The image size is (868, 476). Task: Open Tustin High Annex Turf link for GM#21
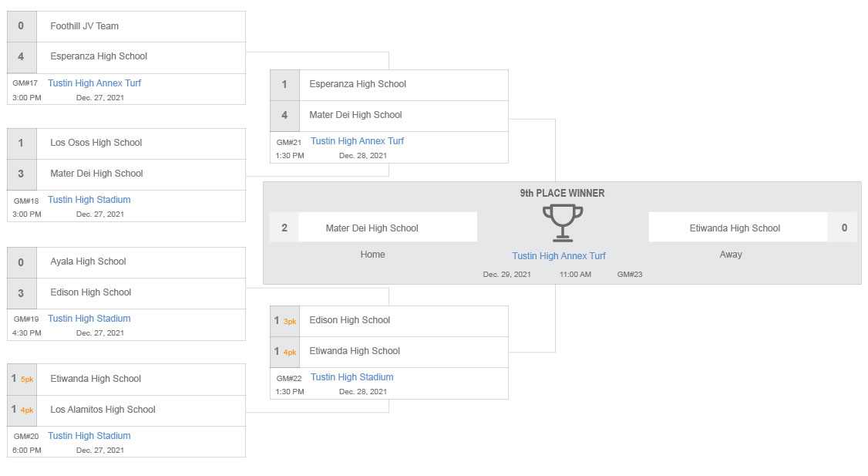357,141
